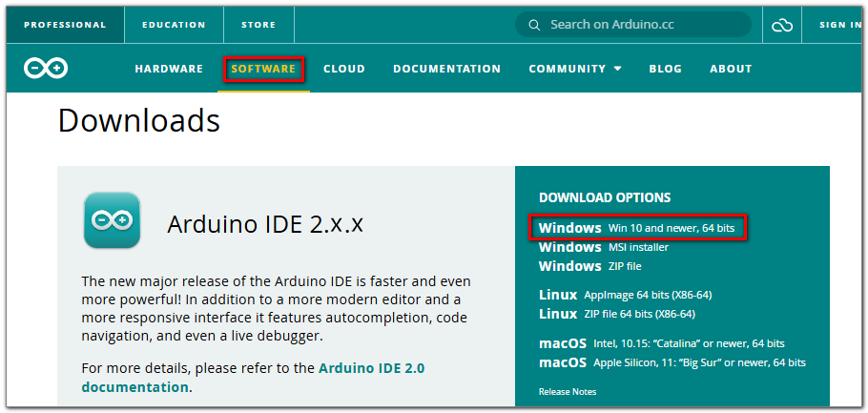The image size is (868, 413).
Task: Open the Cloud menu item
Action: 344,69
